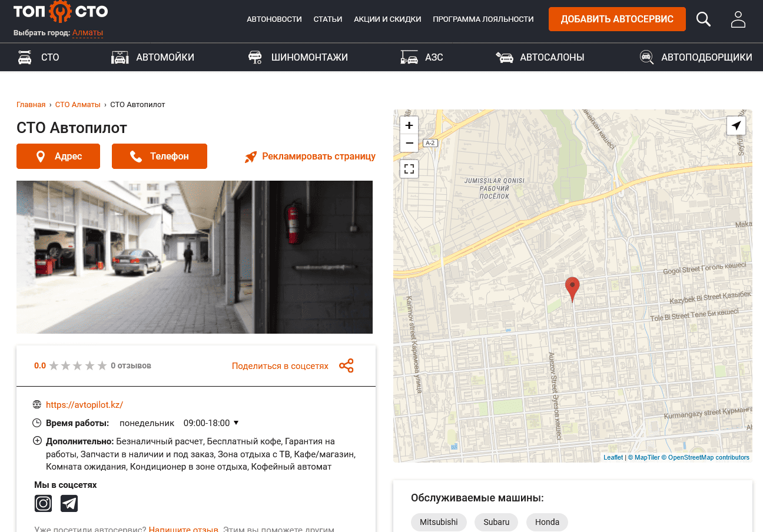
Task: Click the share icon next to Поделиться
Action: (x=346, y=365)
